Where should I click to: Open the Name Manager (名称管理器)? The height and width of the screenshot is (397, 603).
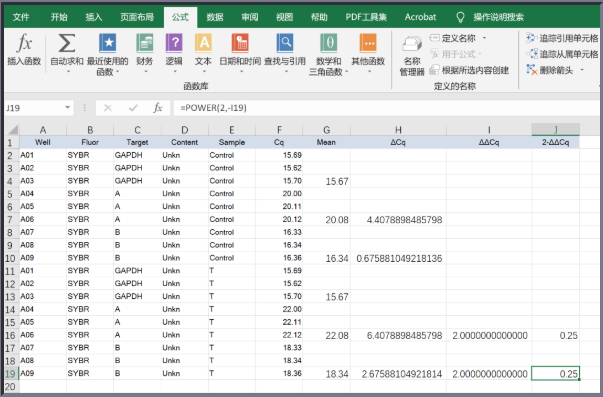click(x=412, y=56)
